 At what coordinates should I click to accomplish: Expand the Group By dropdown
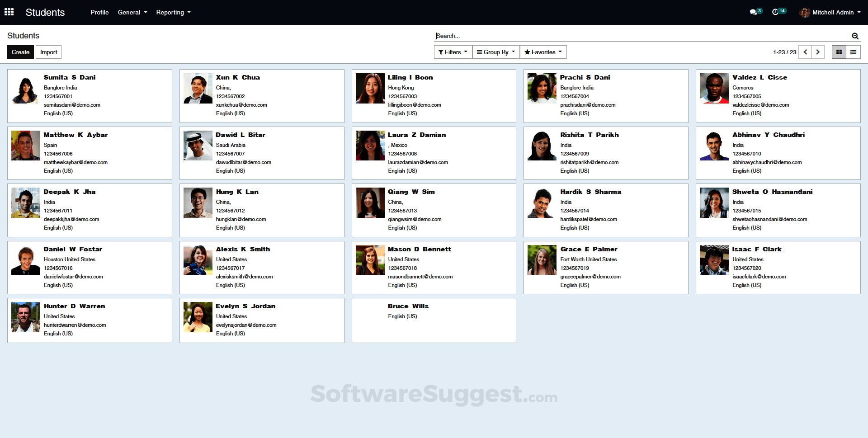tap(495, 52)
